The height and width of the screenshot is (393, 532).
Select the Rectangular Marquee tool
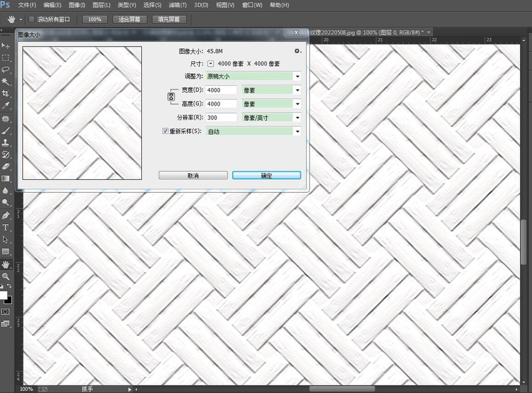(x=5, y=58)
